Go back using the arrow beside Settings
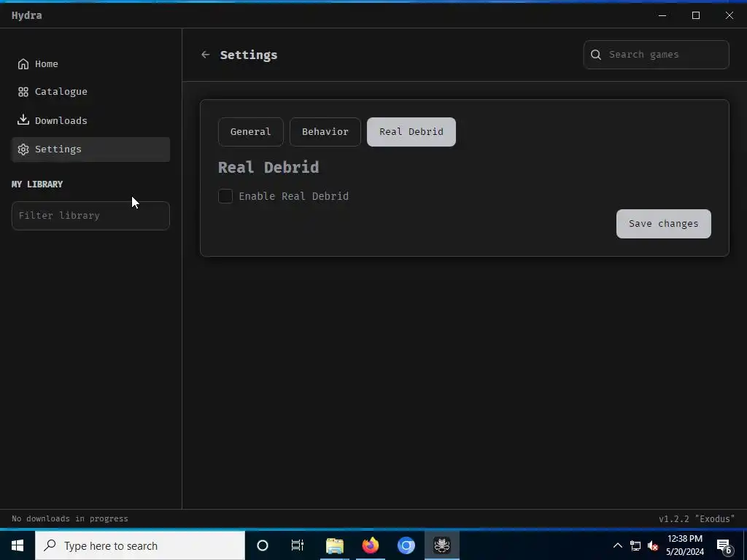 (205, 55)
